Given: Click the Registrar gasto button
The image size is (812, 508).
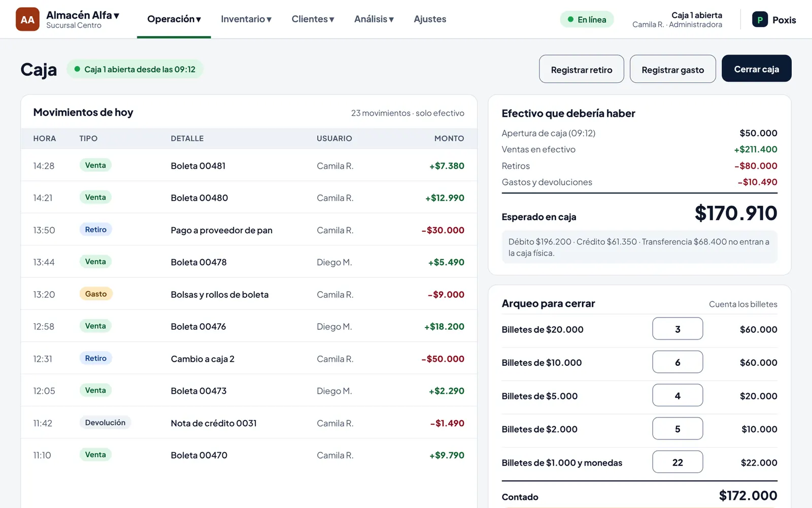Looking at the screenshot, I should click(x=673, y=69).
